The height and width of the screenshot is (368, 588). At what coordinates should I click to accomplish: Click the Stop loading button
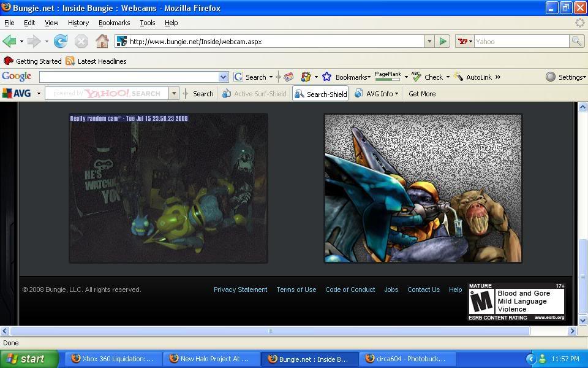(x=81, y=41)
